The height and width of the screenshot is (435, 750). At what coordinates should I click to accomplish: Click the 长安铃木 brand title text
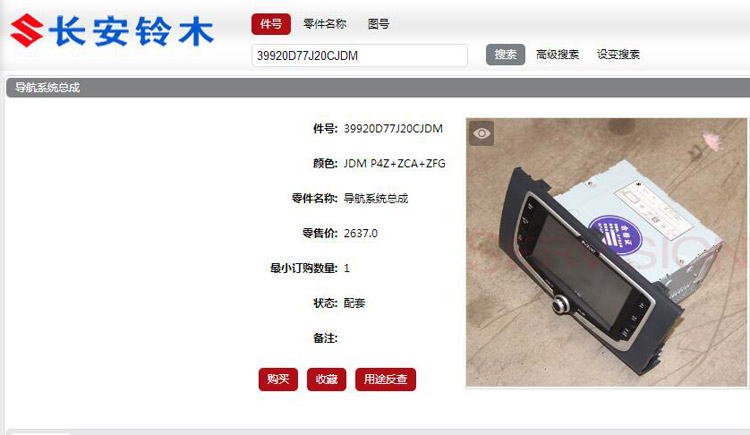point(131,32)
